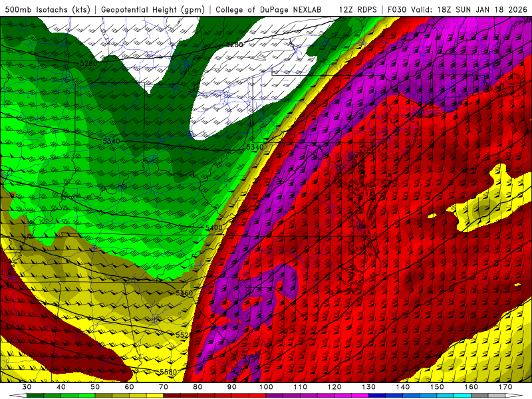Viewport: 532px width, 399px height.
Task: Click the 170 value on the color scale
Action: 505,387
